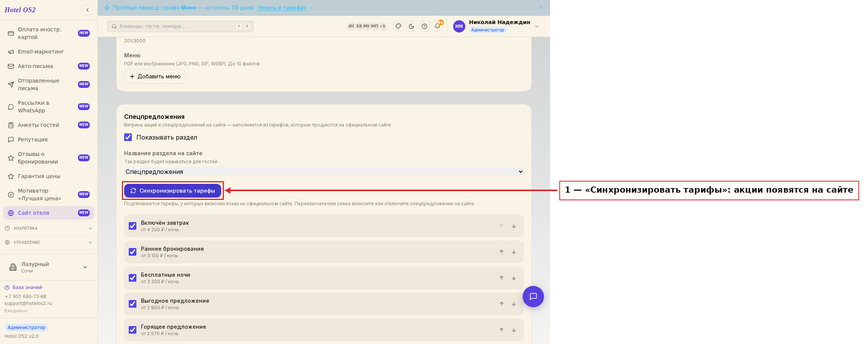Move «Выгодное предложение» tariff up
Viewport: 868px width, 344px height.
(x=502, y=304)
